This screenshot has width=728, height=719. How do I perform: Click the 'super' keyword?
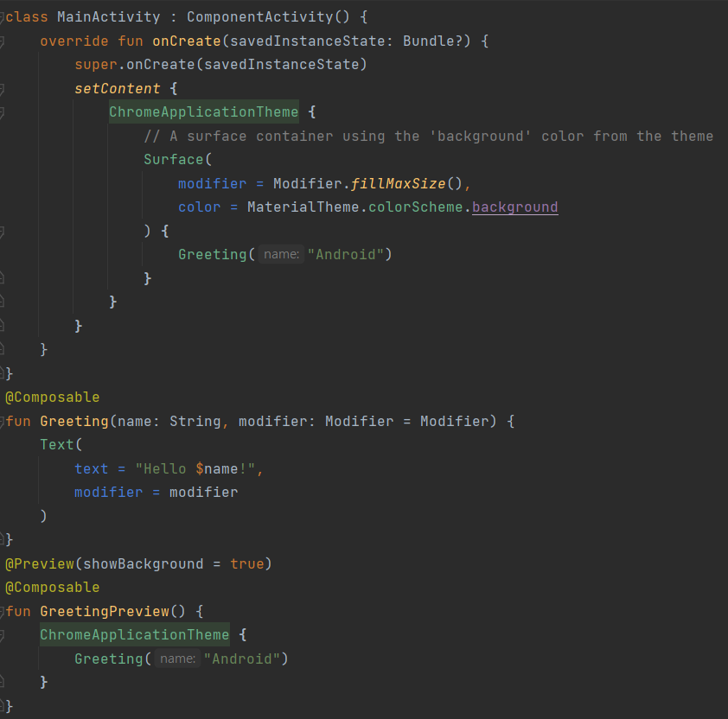[96, 65]
